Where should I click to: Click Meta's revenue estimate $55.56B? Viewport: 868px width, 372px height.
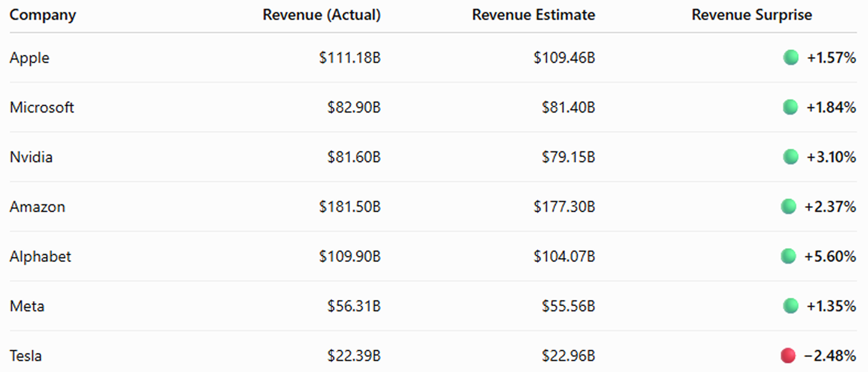point(568,306)
